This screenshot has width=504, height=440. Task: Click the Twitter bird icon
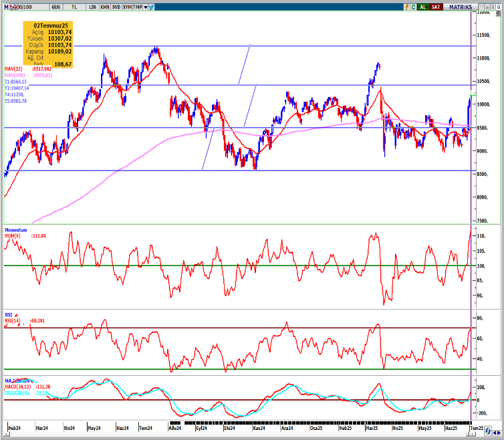click(151, 7)
